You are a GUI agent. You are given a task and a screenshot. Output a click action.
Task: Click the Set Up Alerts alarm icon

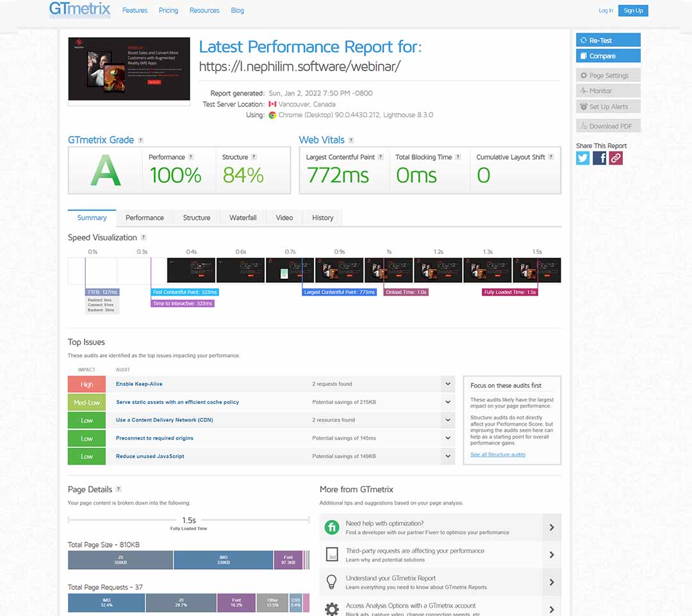click(585, 106)
